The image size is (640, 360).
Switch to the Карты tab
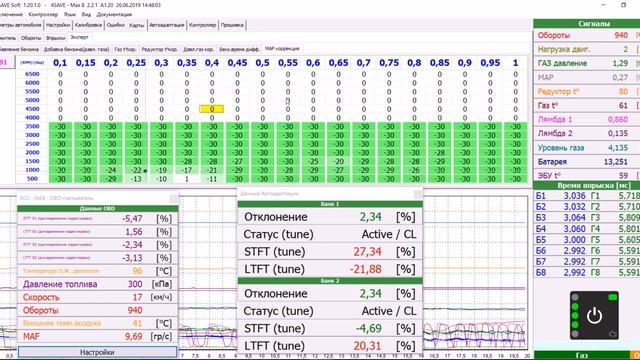point(136,25)
